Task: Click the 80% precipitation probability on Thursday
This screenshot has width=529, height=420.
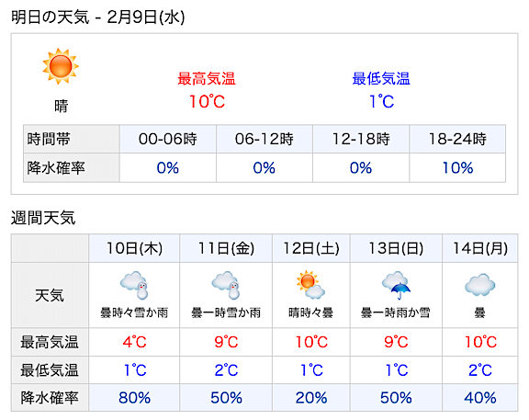Action: [x=134, y=398]
